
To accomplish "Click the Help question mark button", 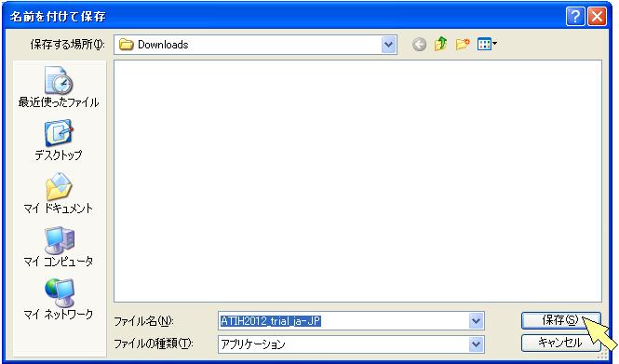I will pyautogui.click(x=575, y=17).
